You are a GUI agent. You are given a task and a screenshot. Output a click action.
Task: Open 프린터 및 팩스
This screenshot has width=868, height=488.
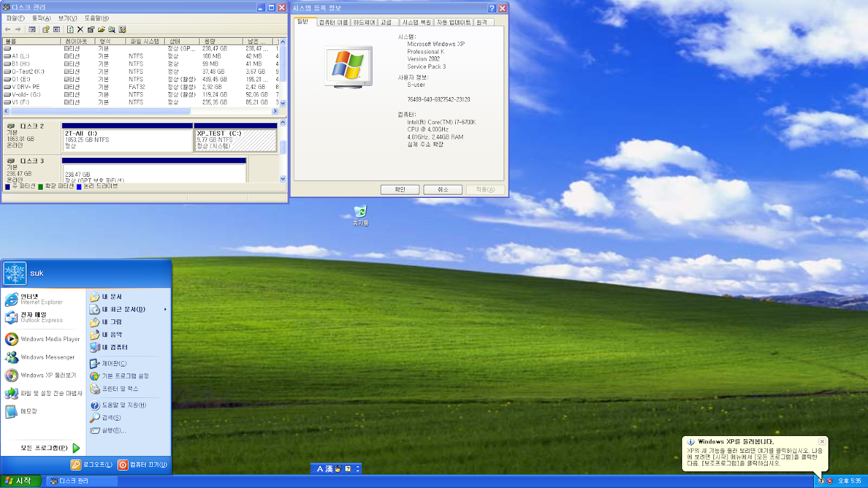point(114,389)
